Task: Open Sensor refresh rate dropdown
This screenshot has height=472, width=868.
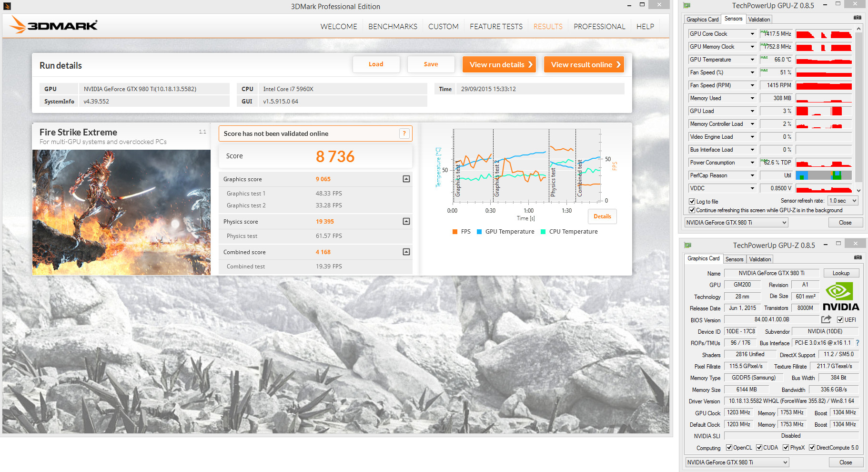Action: point(843,201)
